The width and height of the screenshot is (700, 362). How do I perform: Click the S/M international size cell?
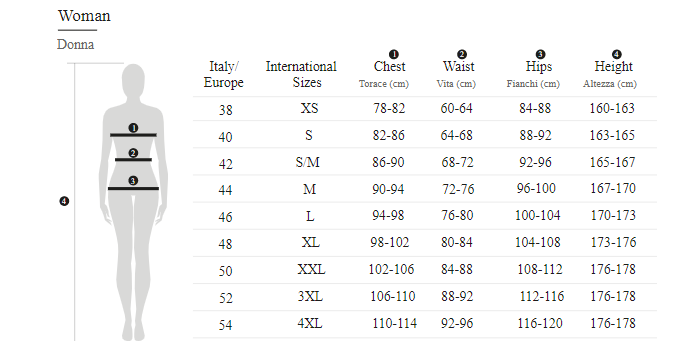[308, 162]
